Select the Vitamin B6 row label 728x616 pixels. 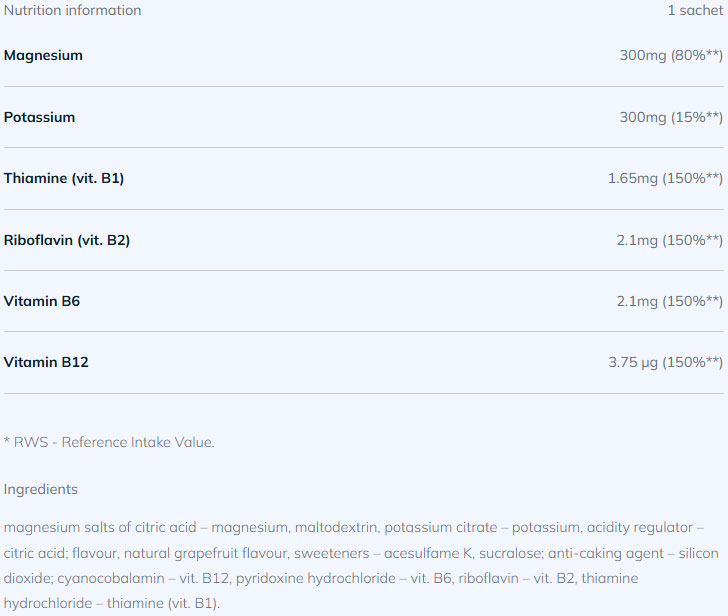click(x=42, y=301)
